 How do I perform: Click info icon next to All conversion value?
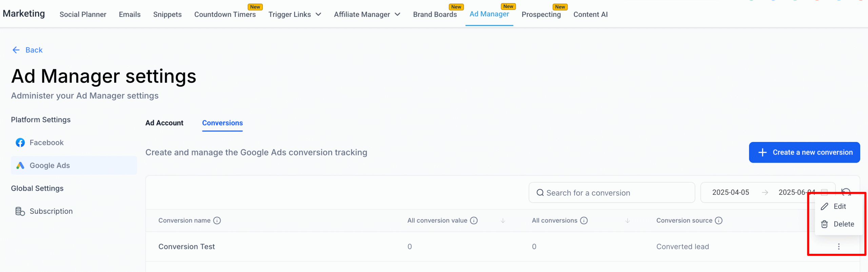click(474, 221)
